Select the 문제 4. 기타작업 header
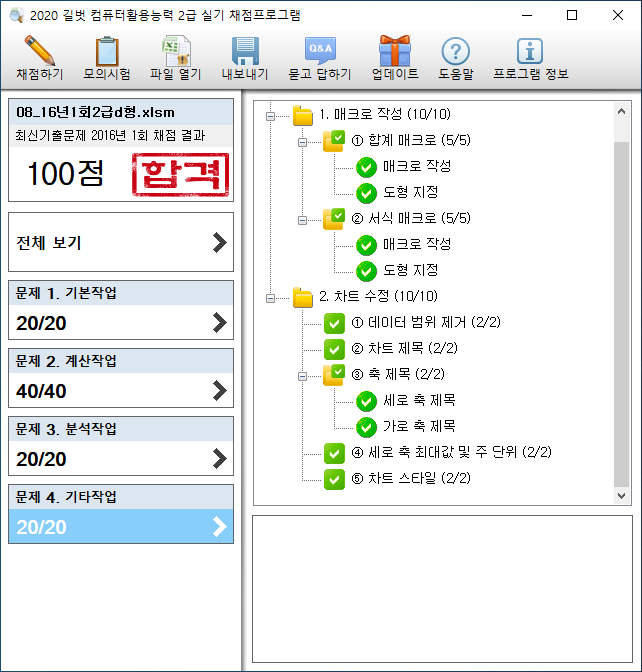 (x=121, y=497)
